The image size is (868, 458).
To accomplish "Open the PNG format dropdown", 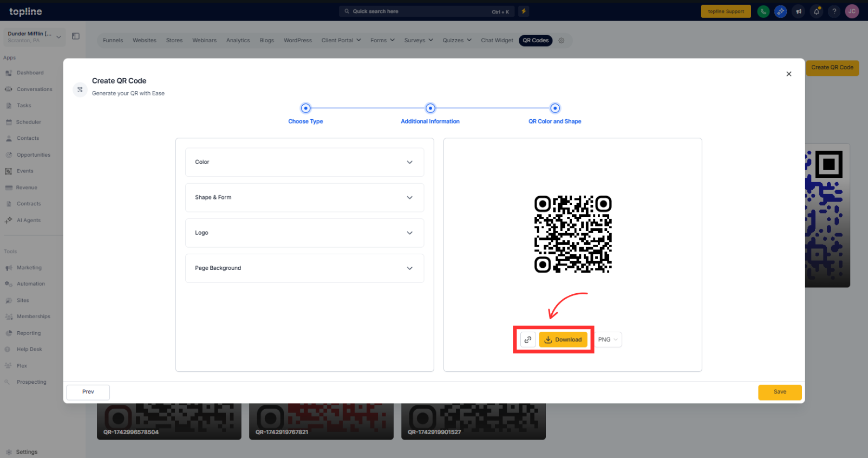I will coord(608,340).
